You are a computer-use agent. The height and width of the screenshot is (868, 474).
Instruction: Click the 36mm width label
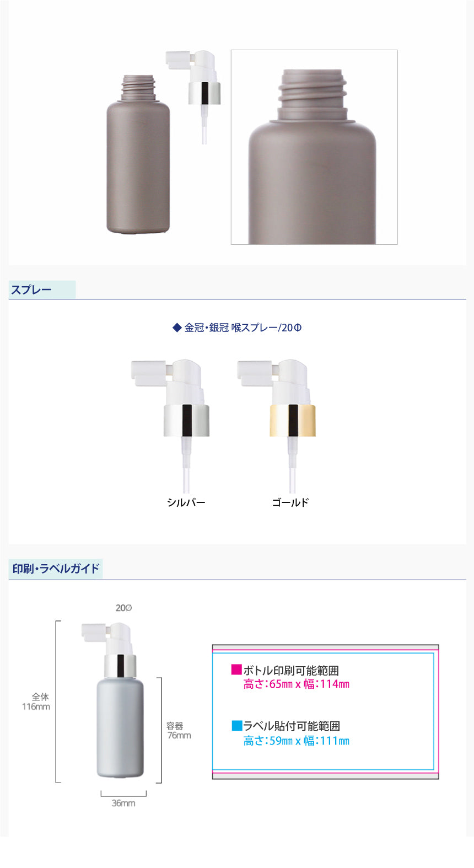tap(123, 803)
